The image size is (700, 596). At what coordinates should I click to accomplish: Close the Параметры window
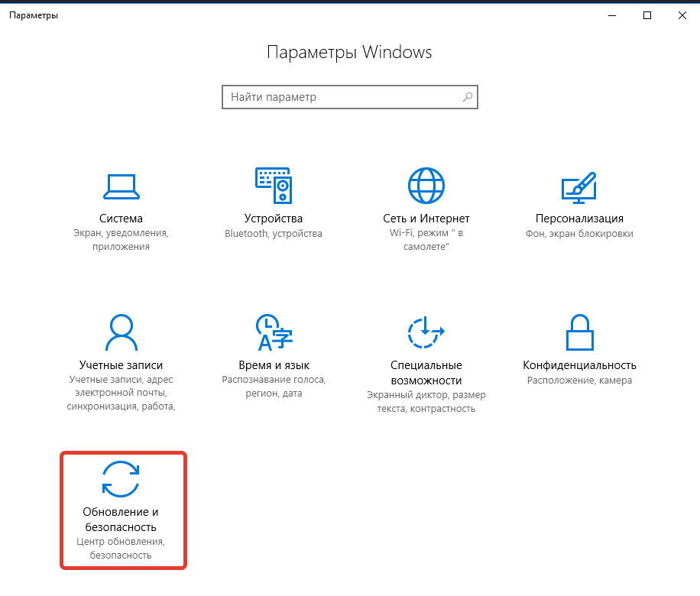682,15
